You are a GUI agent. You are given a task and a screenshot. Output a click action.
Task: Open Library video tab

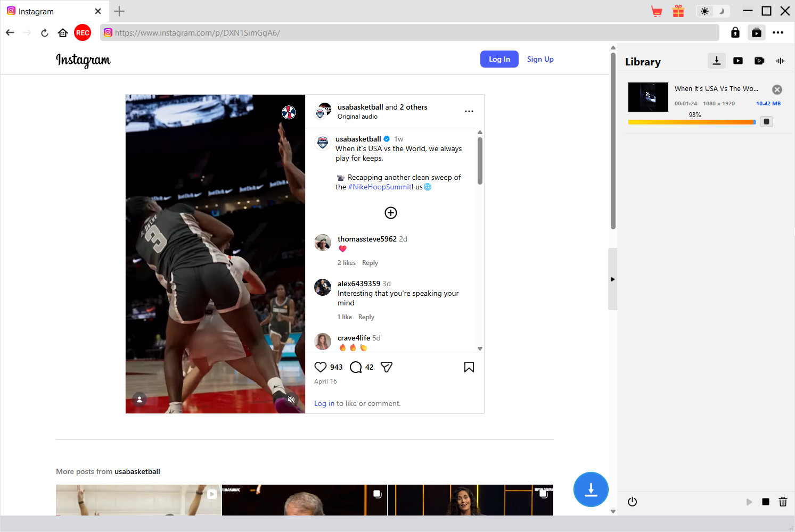738,61
